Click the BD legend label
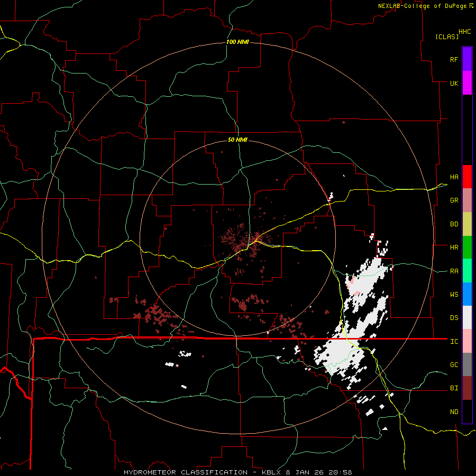This screenshot has height=476, width=476. pyautogui.click(x=454, y=224)
